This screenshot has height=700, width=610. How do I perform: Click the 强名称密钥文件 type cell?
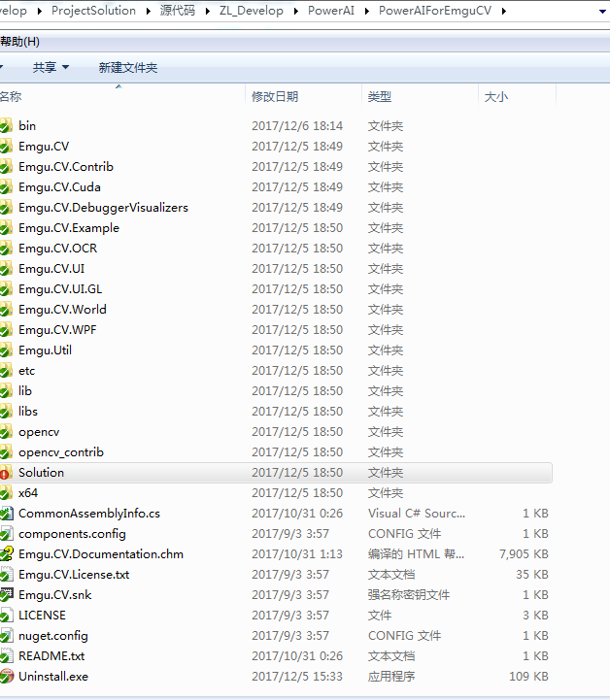tap(409, 595)
